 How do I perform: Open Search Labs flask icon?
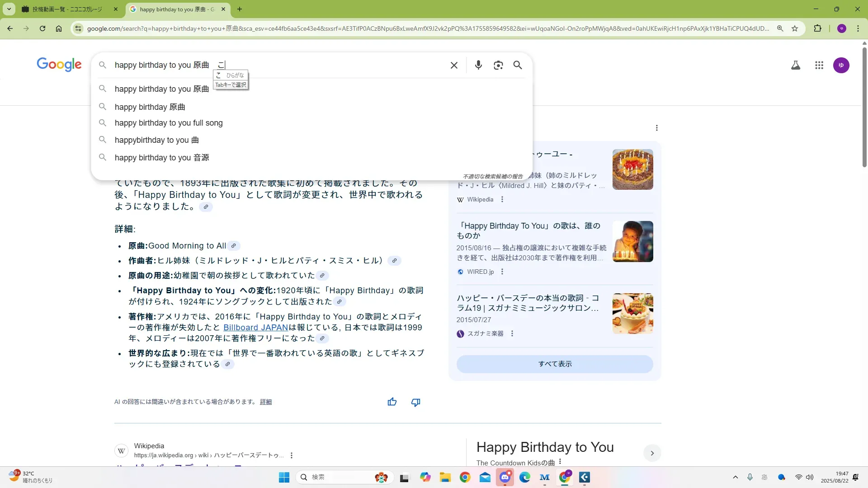tap(796, 65)
